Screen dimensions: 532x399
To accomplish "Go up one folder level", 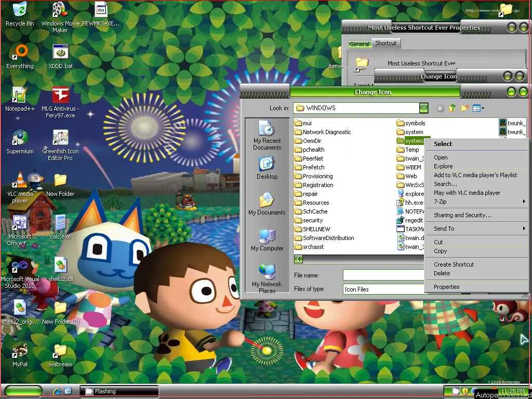I will (453, 108).
